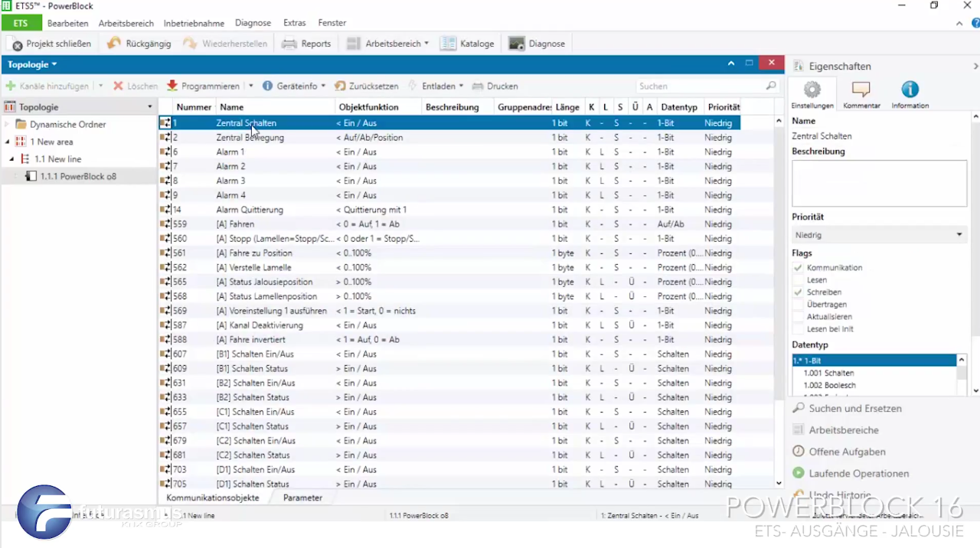Open the Kommentar panel icon
The image size is (980, 548).
pyautogui.click(x=861, y=90)
